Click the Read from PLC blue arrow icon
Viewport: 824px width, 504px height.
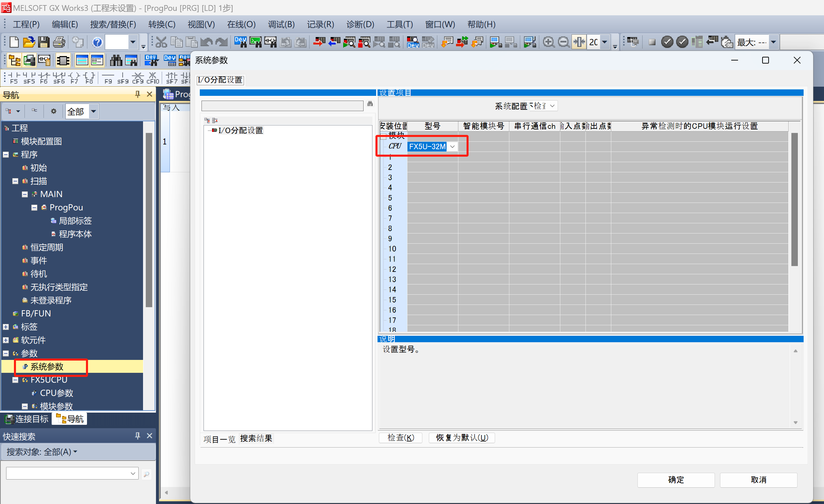(334, 42)
